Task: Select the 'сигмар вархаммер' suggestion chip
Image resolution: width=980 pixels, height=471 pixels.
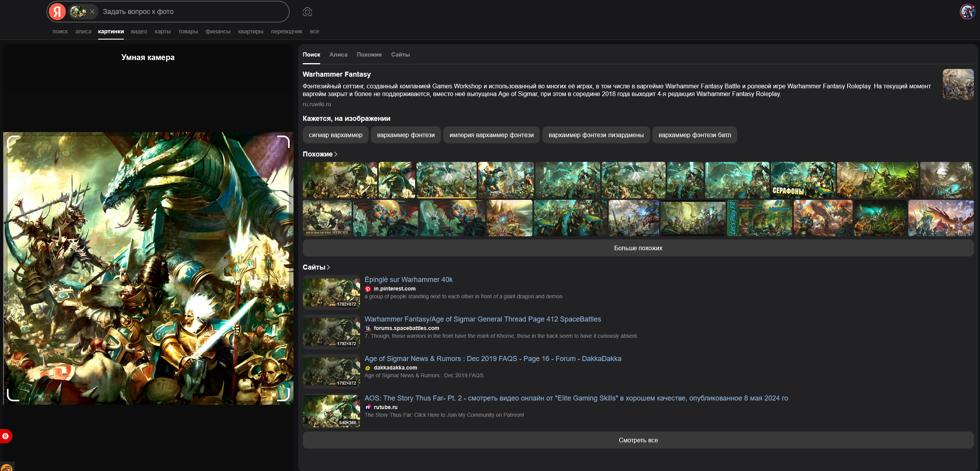Action: coord(335,135)
